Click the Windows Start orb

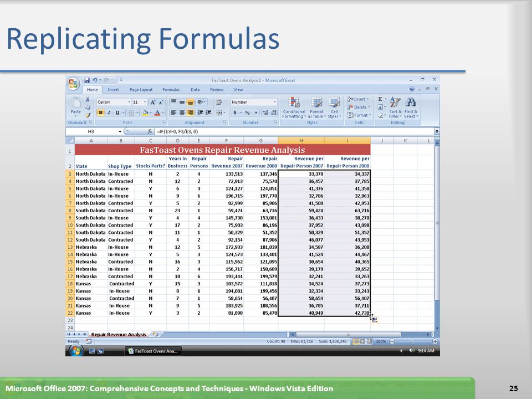pos(76,351)
